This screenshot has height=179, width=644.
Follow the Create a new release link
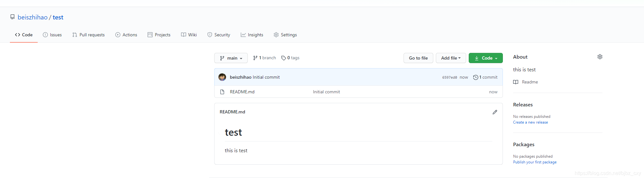click(x=530, y=122)
